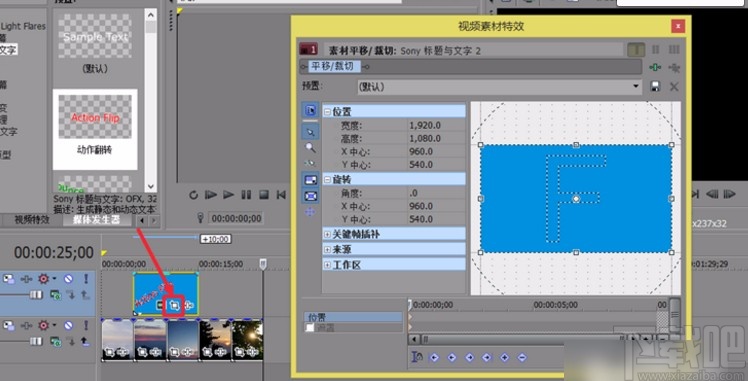Select the Move Freely cross-arrows tool
Viewport: 748px width, 381px height.
[x=311, y=212]
